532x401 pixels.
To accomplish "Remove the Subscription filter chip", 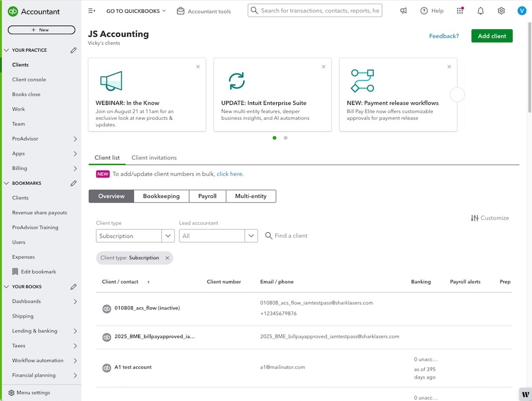I will 168,257.
